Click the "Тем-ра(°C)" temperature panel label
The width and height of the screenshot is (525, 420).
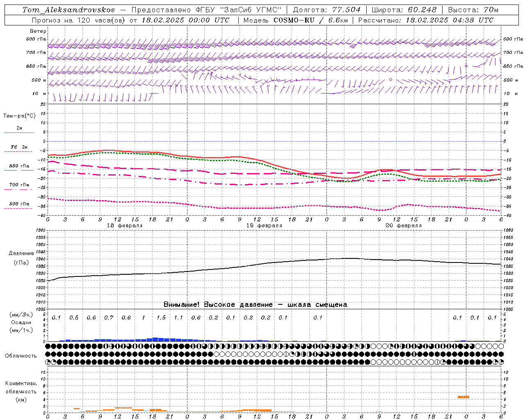(x=19, y=116)
